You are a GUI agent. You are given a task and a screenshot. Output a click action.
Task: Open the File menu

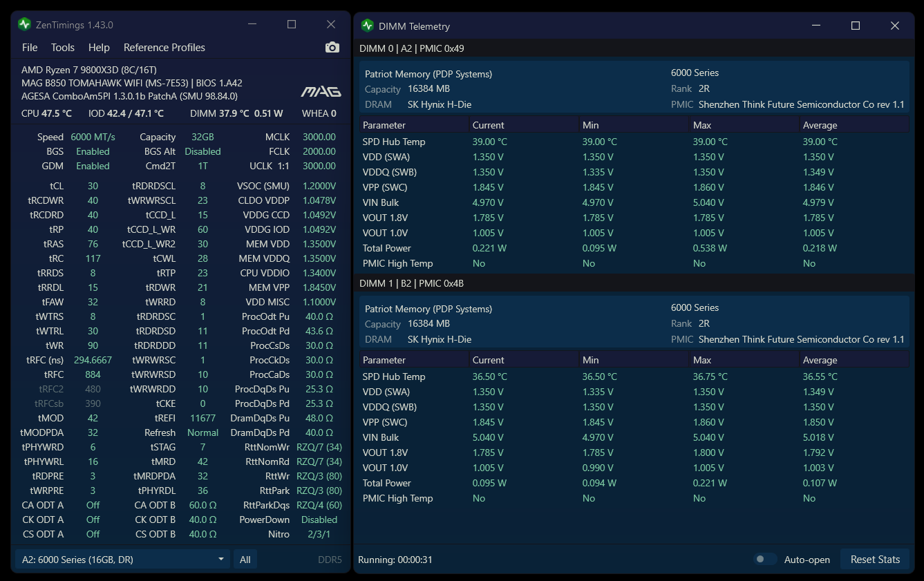tap(30, 48)
